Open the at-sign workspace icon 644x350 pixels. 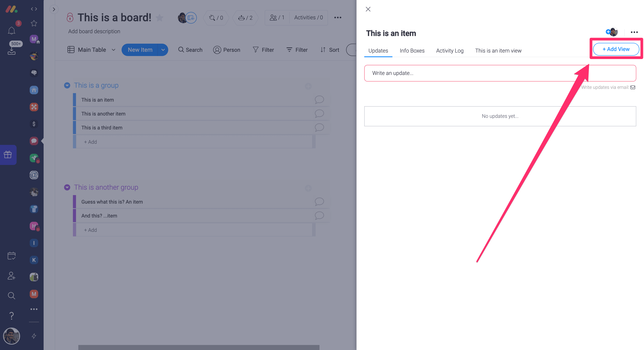click(x=34, y=175)
